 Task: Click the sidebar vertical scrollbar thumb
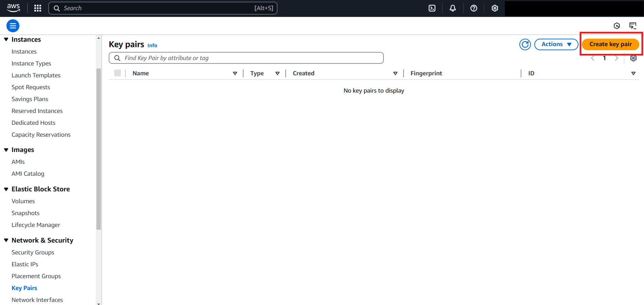(99, 149)
